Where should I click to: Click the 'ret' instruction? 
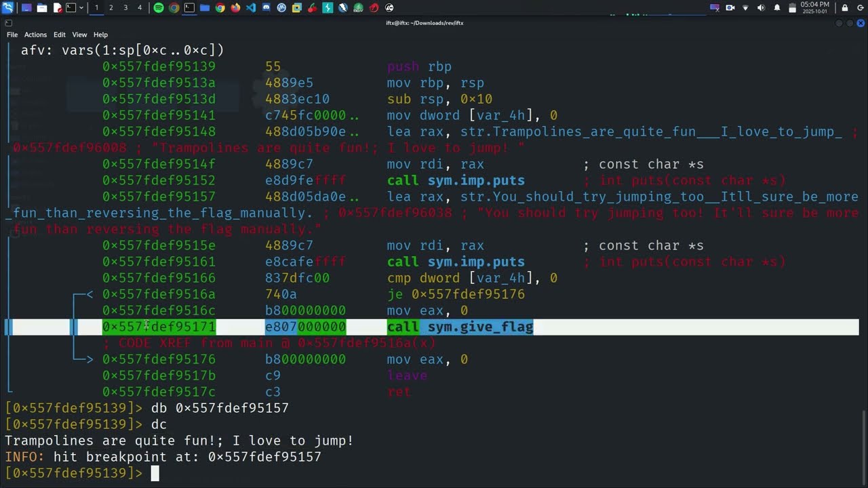tap(399, 392)
